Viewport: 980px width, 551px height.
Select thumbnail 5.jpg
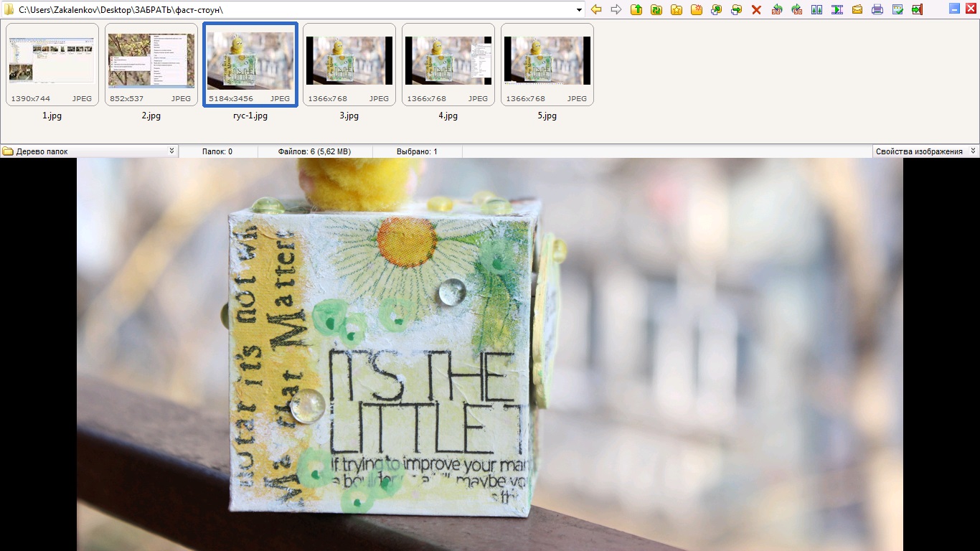click(547, 65)
